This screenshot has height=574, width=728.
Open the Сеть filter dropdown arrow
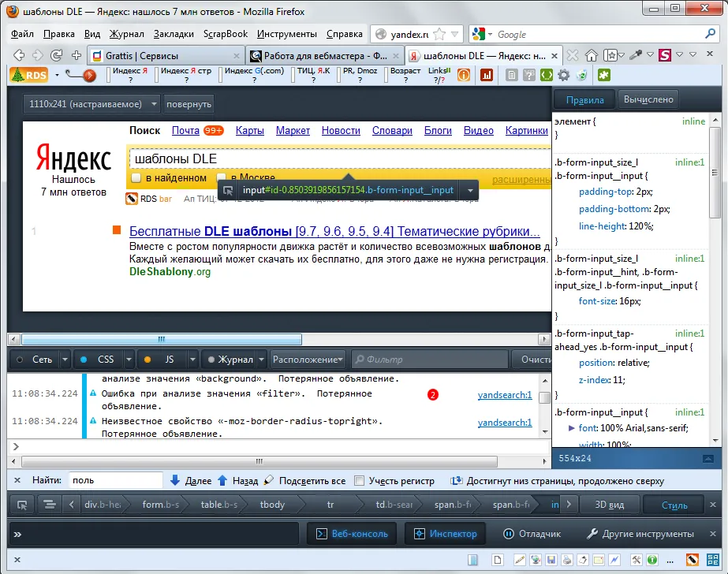65,360
